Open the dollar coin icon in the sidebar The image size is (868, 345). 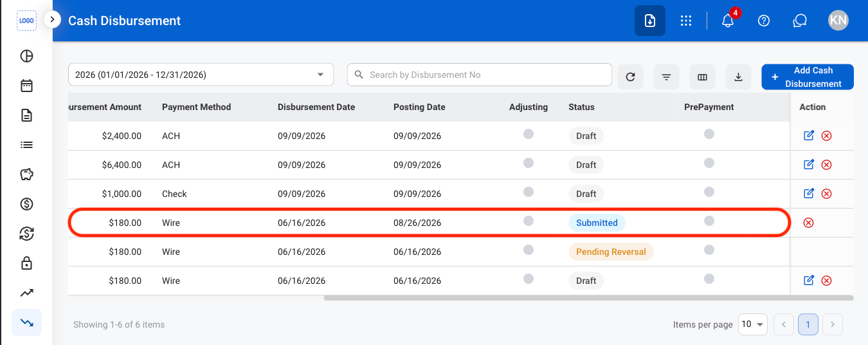26,204
